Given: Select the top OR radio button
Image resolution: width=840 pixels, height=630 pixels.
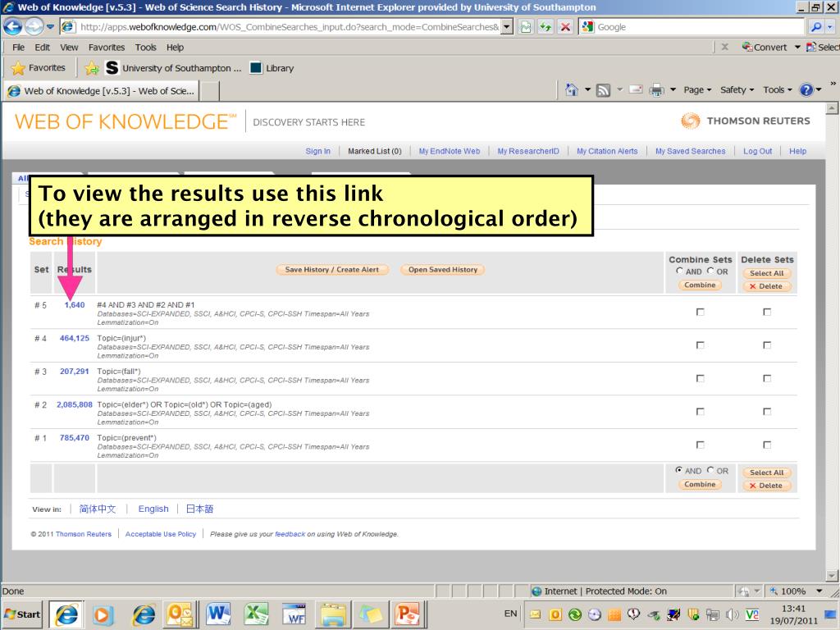Looking at the screenshot, I should (x=710, y=271).
